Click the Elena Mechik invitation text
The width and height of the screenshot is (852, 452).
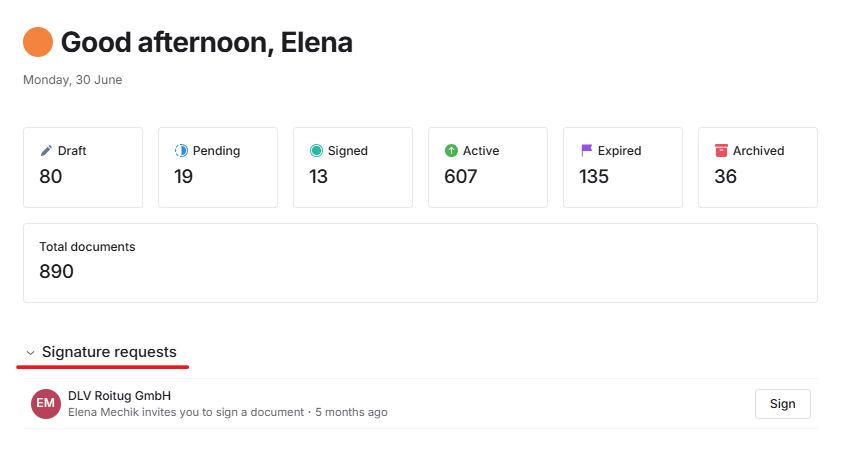tap(185, 412)
